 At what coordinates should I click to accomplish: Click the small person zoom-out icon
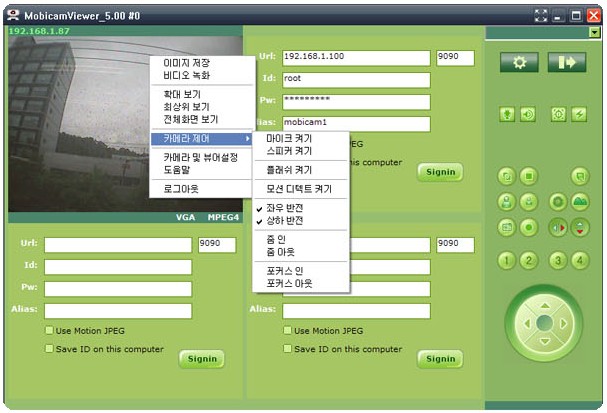(x=529, y=202)
